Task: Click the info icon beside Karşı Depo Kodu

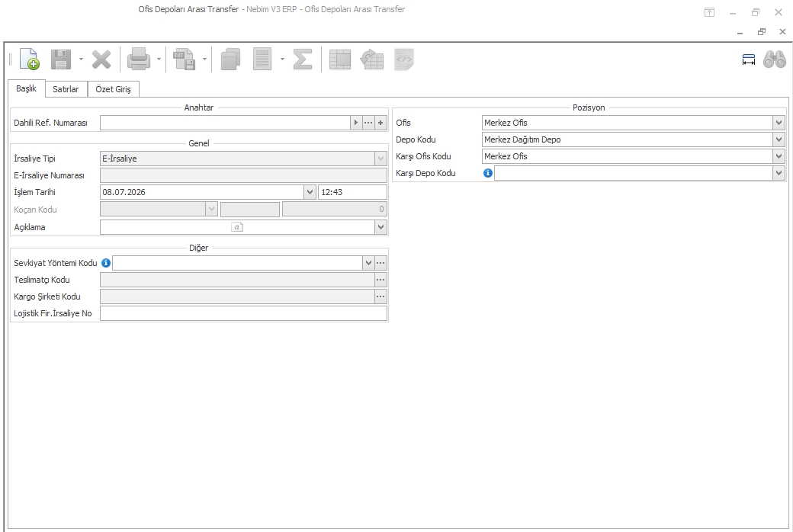Action: coord(487,173)
